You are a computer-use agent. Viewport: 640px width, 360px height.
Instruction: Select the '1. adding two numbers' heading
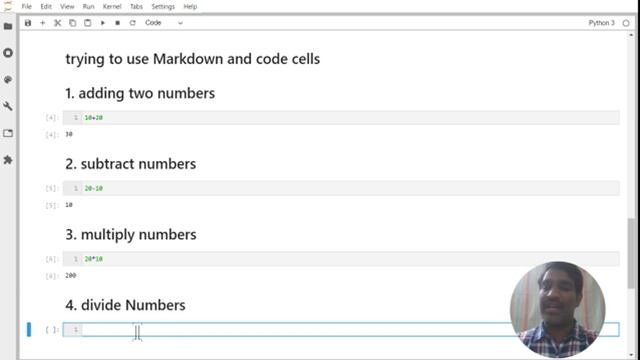(140, 93)
